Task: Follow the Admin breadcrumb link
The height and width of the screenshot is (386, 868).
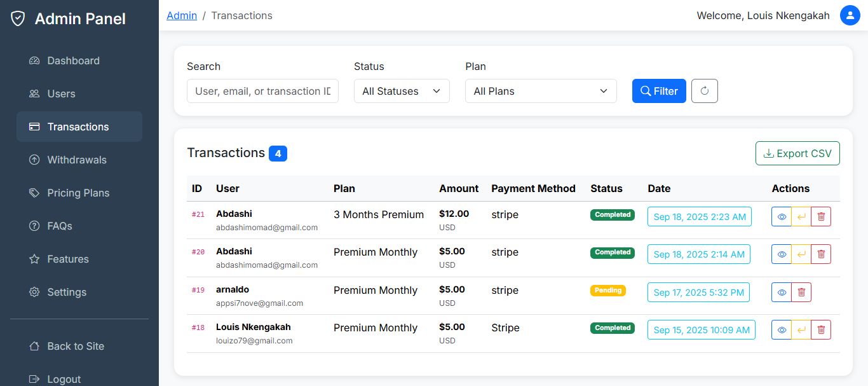Action: click(x=182, y=15)
